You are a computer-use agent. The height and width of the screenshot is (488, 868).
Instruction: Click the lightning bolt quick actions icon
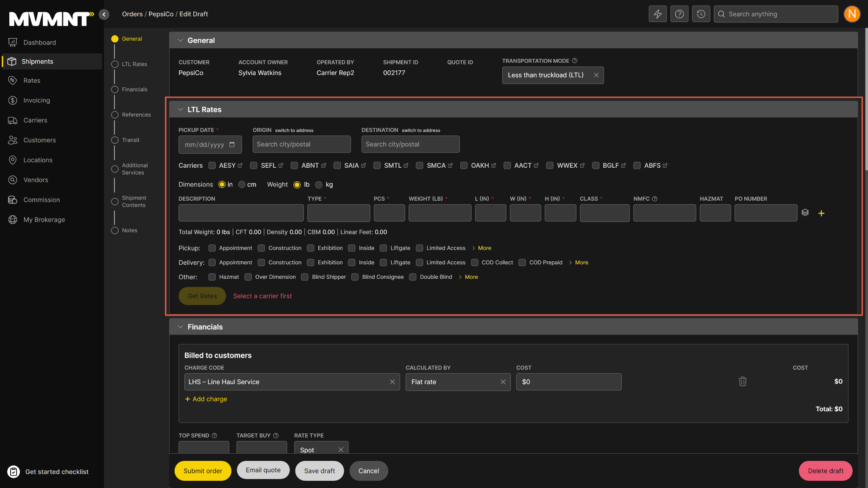pyautogui.click(x=657, y=14)
